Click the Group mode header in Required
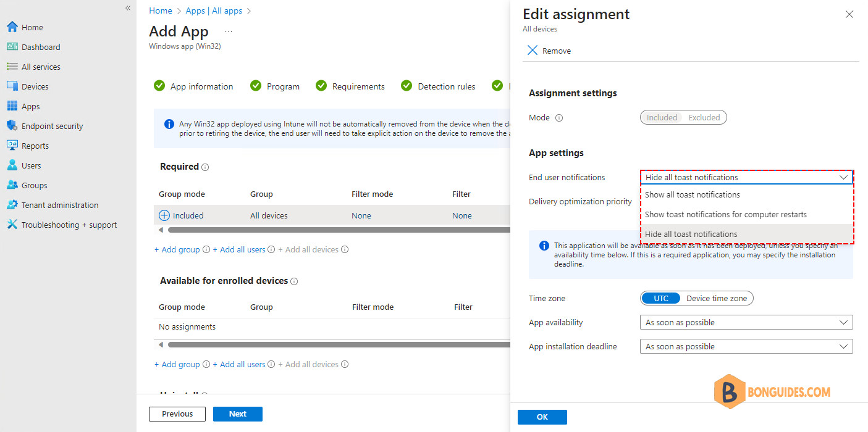Image resolution: width=868 pixels, height=432 pixels. coord(182,194)
